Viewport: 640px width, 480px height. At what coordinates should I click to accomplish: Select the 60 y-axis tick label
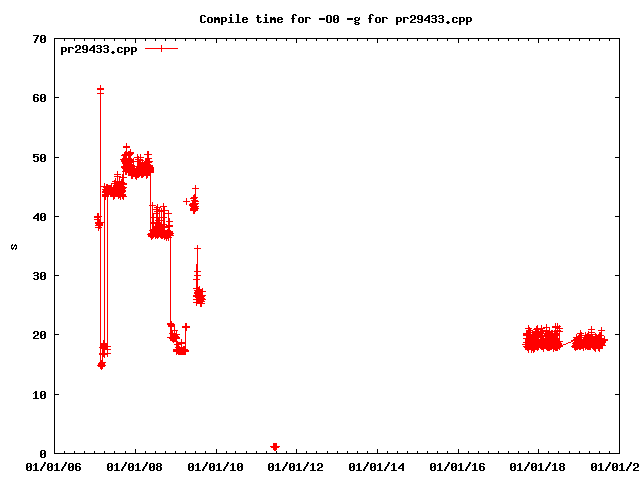coord(40,98)
